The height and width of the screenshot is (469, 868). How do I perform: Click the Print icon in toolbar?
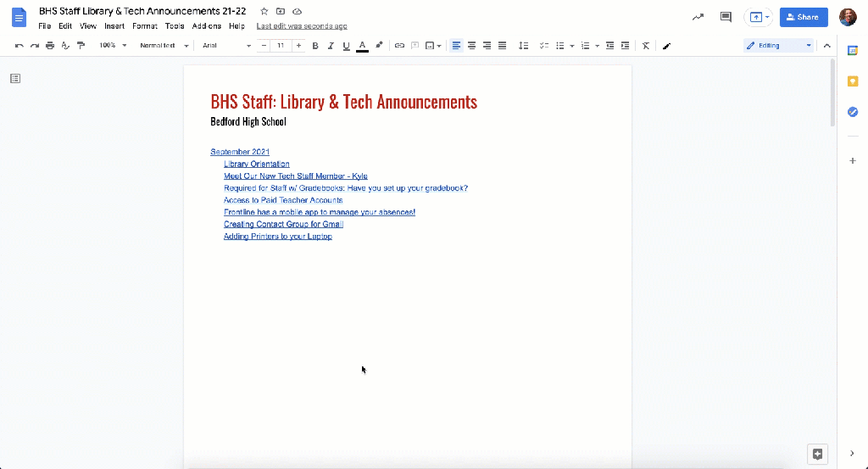click(50, 46)
